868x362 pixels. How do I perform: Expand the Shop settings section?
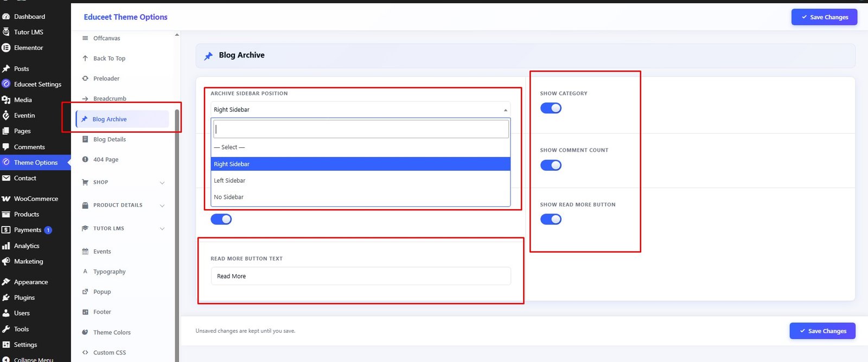(x=123, y=182)
